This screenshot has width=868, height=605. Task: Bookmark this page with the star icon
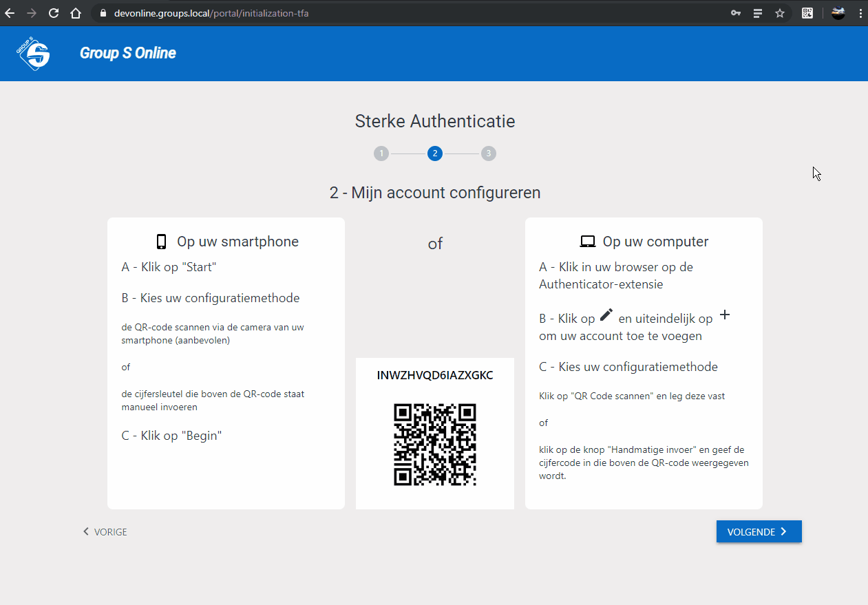780,13
